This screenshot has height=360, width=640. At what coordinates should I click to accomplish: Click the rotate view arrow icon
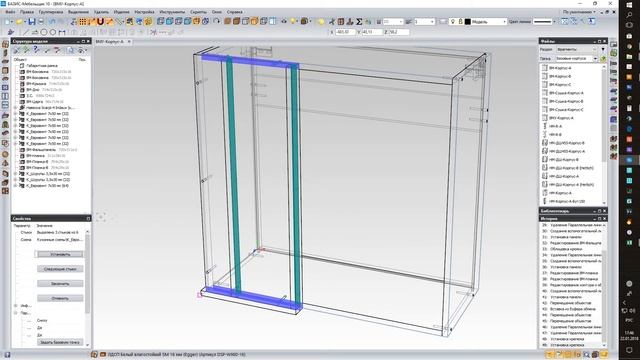tap(216, 22)
